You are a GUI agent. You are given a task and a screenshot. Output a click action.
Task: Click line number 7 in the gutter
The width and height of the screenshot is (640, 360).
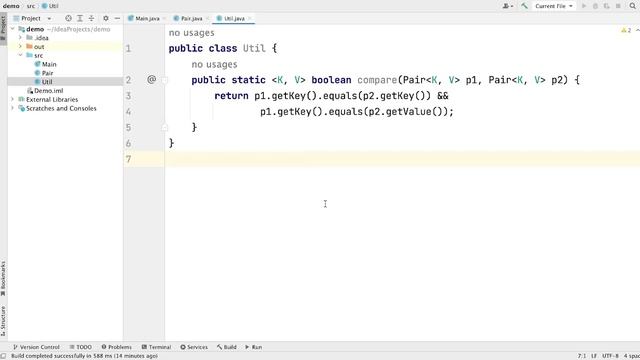pos(129,159)
